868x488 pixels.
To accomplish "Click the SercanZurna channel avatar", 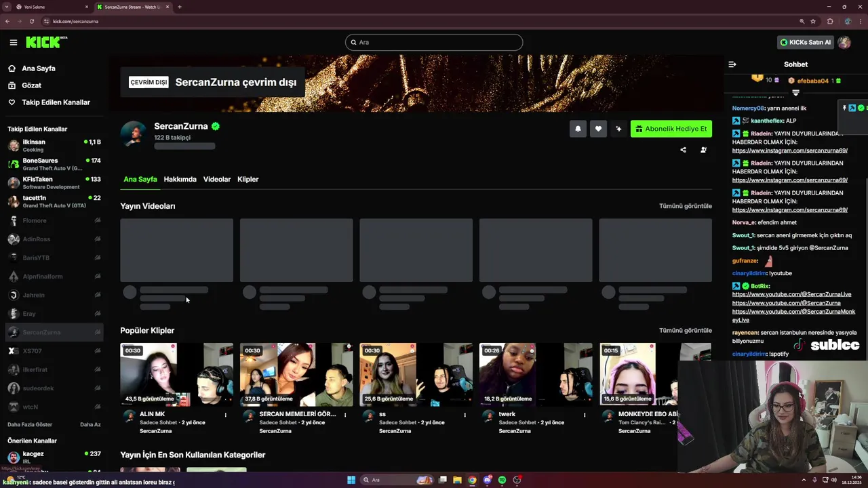I will tap(134, 134).
